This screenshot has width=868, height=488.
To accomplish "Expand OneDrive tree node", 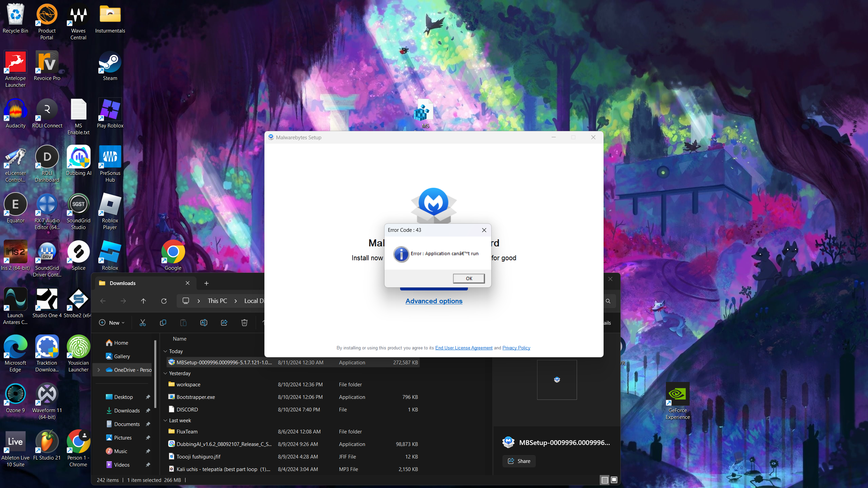I will (x=99, y=370).
